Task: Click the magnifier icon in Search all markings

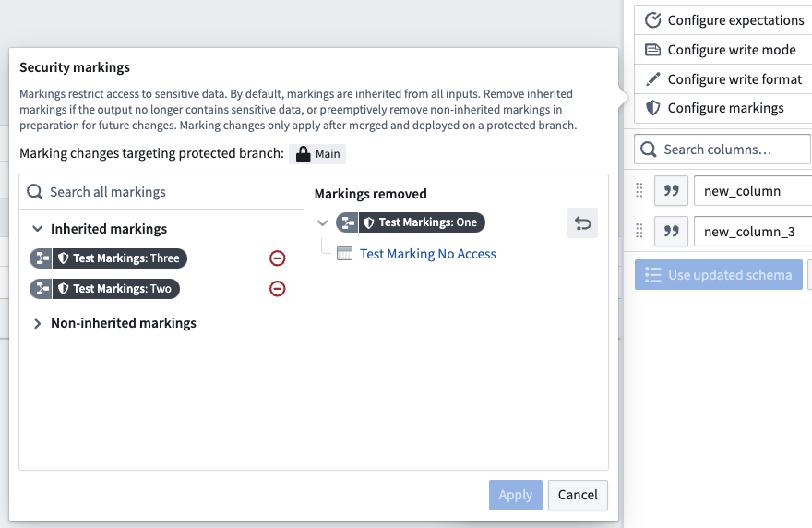Action: [x=35, y=192]
